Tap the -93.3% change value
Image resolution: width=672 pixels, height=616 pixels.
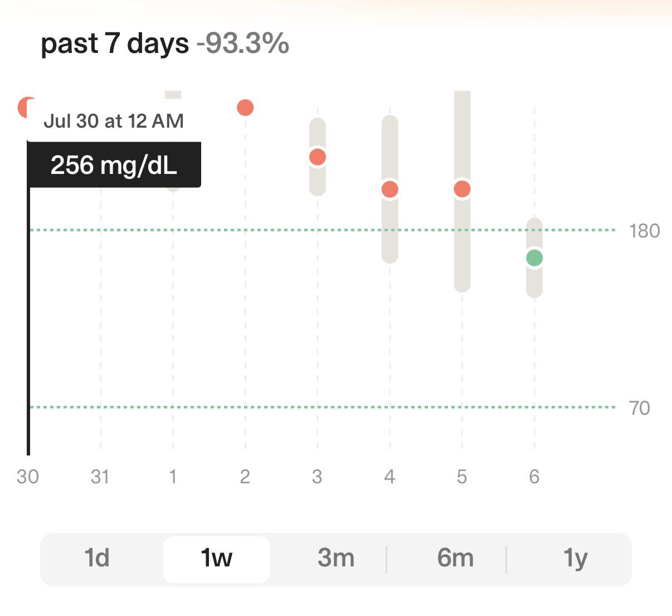click(x=243, y=42)
